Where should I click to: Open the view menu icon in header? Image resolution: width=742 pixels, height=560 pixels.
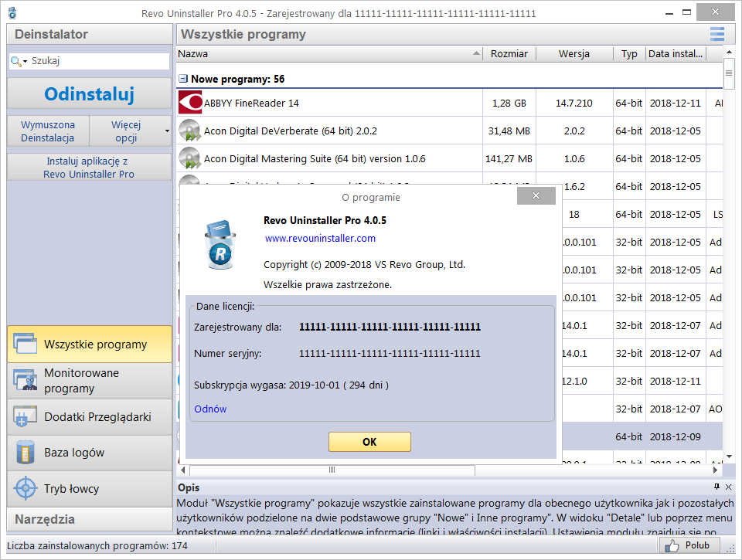(717, 34)
